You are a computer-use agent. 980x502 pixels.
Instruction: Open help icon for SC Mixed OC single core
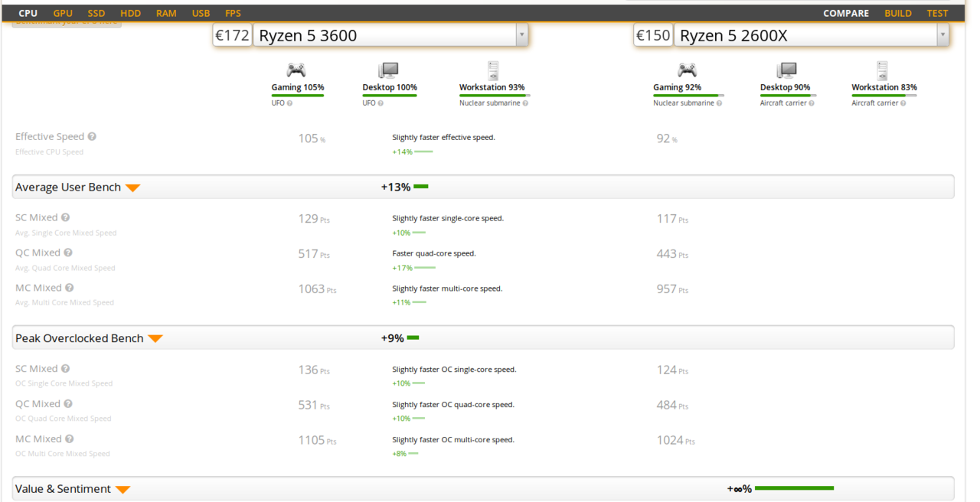[x=65, y=369]
